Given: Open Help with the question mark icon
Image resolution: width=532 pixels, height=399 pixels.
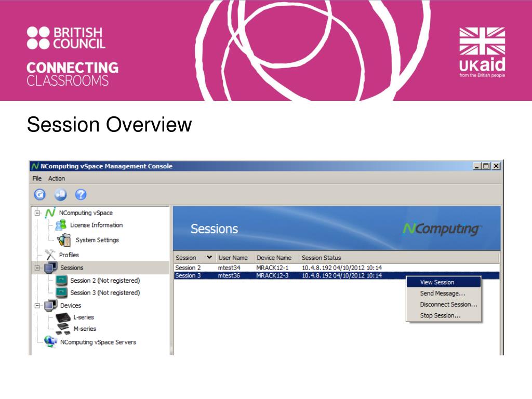Looking at the screenshot, I should [x=81, y=194].
